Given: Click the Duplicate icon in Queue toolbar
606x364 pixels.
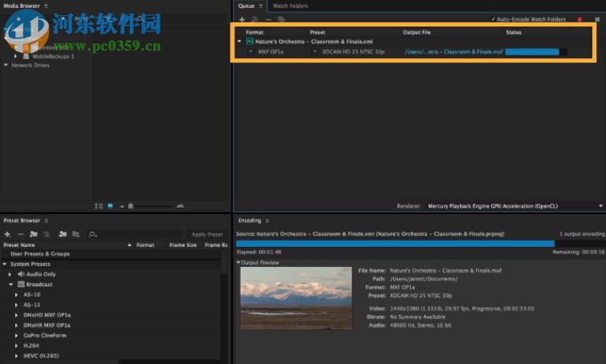Looking at the screenshot, I should click(x=282, y=19).
